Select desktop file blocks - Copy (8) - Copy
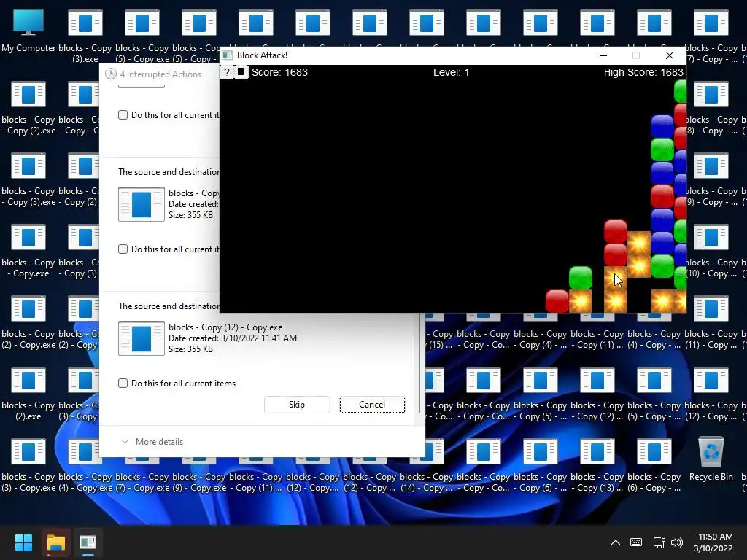The height and width of the screenshot is (560, 747). coord(711,108)
